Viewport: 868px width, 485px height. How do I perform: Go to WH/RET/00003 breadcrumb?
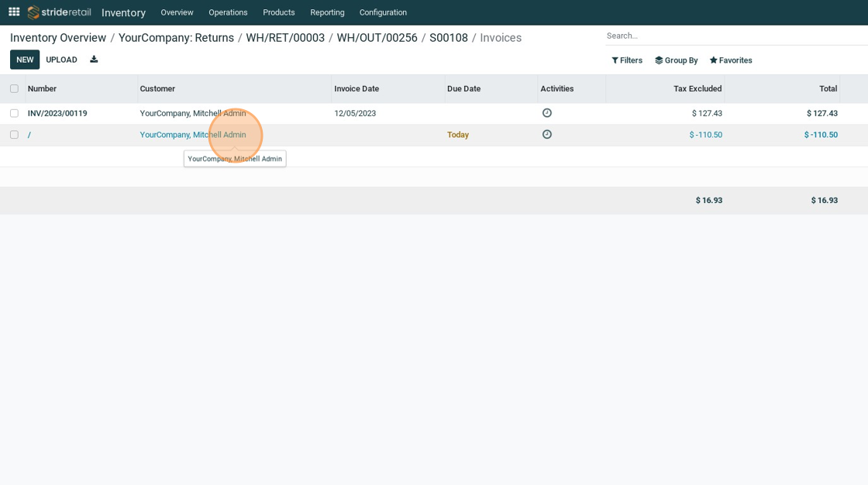(x=285, y=38)
